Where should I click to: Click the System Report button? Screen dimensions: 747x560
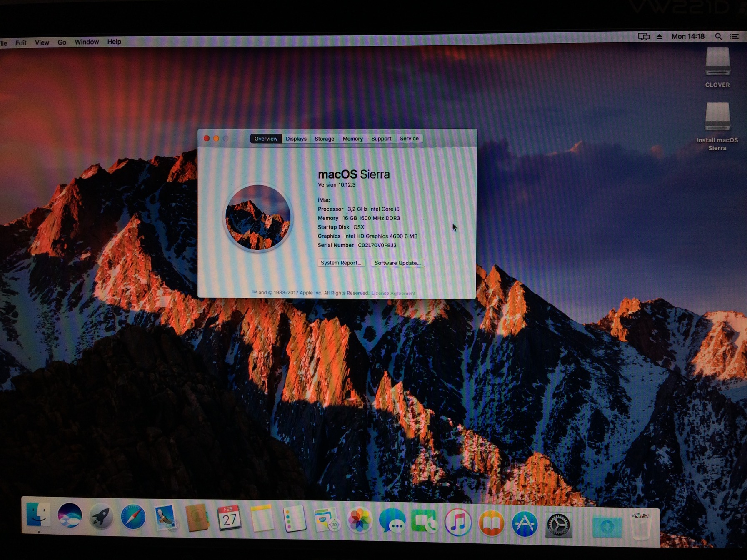[x=341, y=263]
